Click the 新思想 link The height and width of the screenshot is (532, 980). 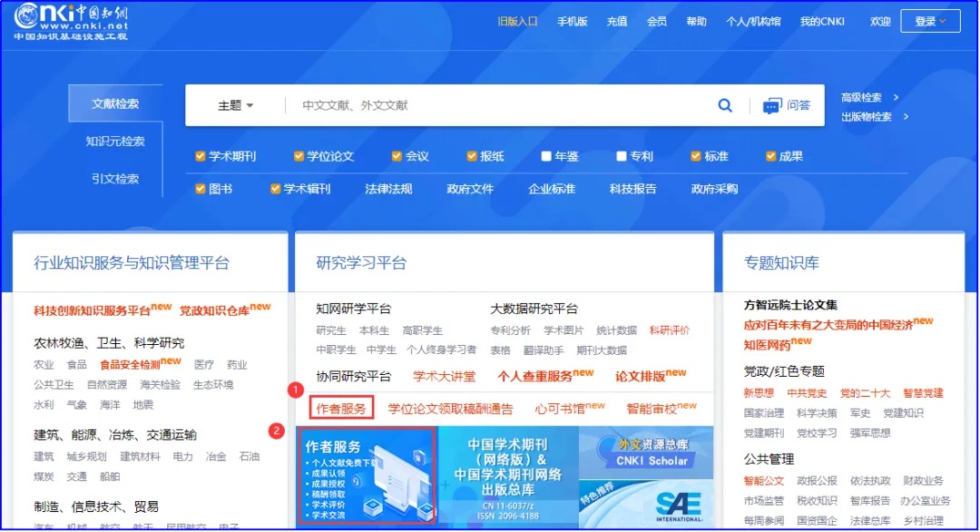point(759,393)
